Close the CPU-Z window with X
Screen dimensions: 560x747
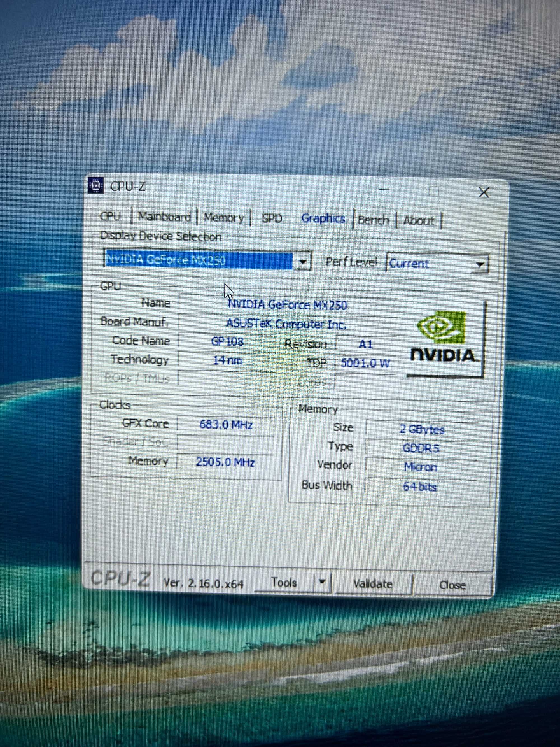484,192
